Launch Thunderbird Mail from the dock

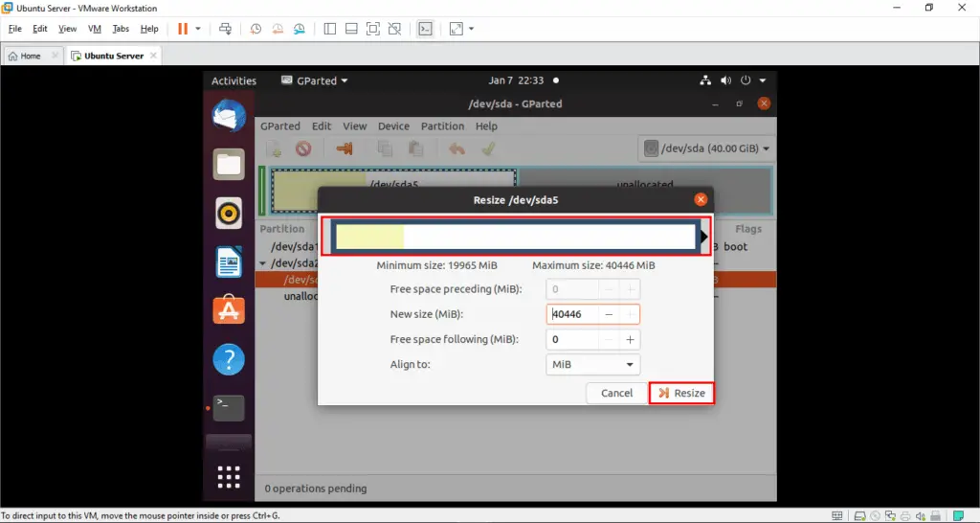click(229, 116)
